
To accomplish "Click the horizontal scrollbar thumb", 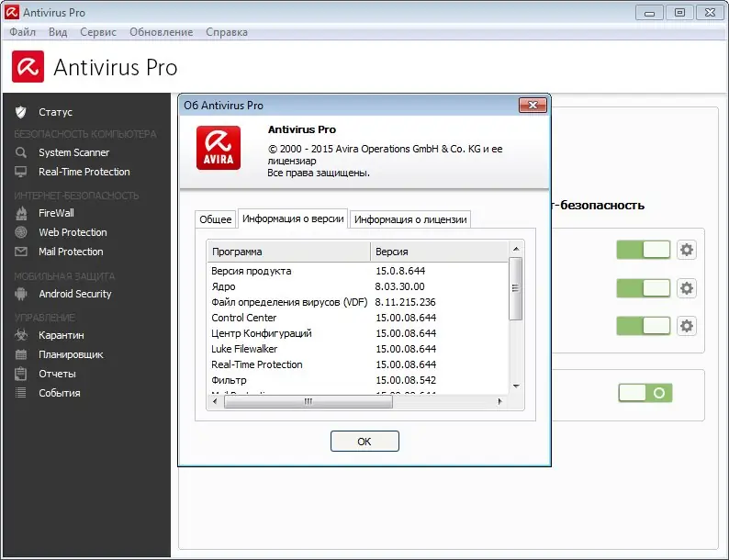I will click(308, 401).
